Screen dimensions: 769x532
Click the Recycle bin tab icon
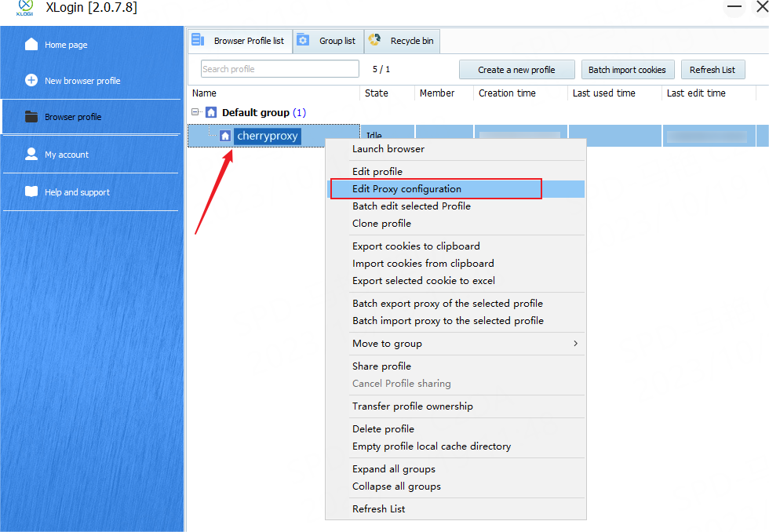tap(375, 41)
